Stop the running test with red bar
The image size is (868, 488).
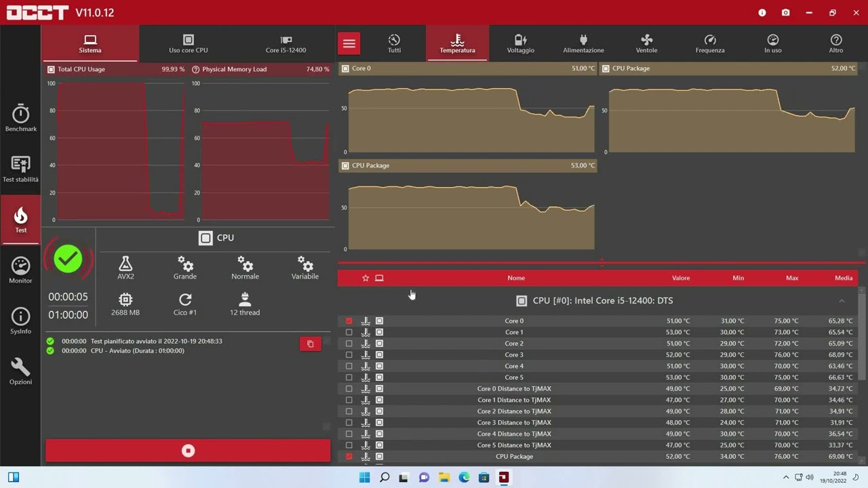[x=188, y=451]
